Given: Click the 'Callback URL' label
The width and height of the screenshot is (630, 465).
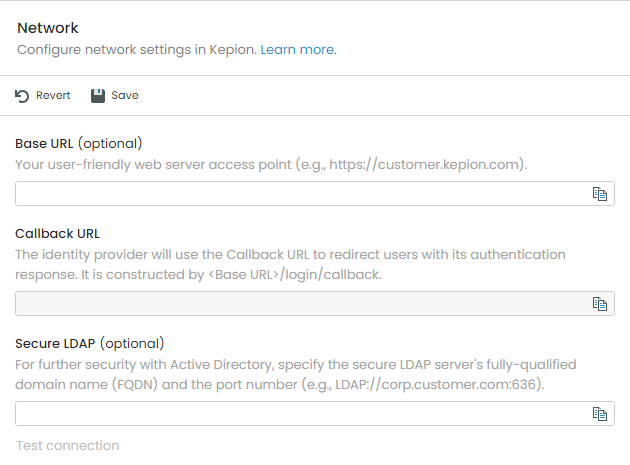Looking at the screenshot, I should pos(57,234).
